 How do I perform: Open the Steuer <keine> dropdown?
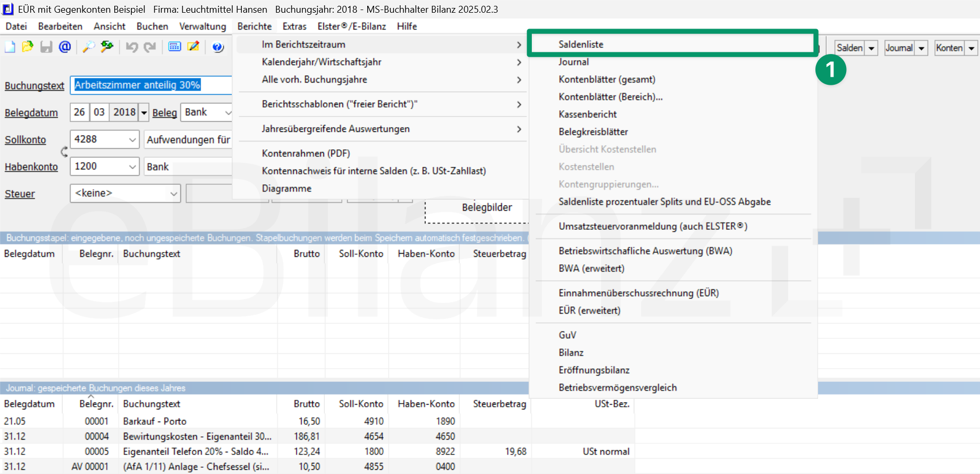[x=174, y=194]
